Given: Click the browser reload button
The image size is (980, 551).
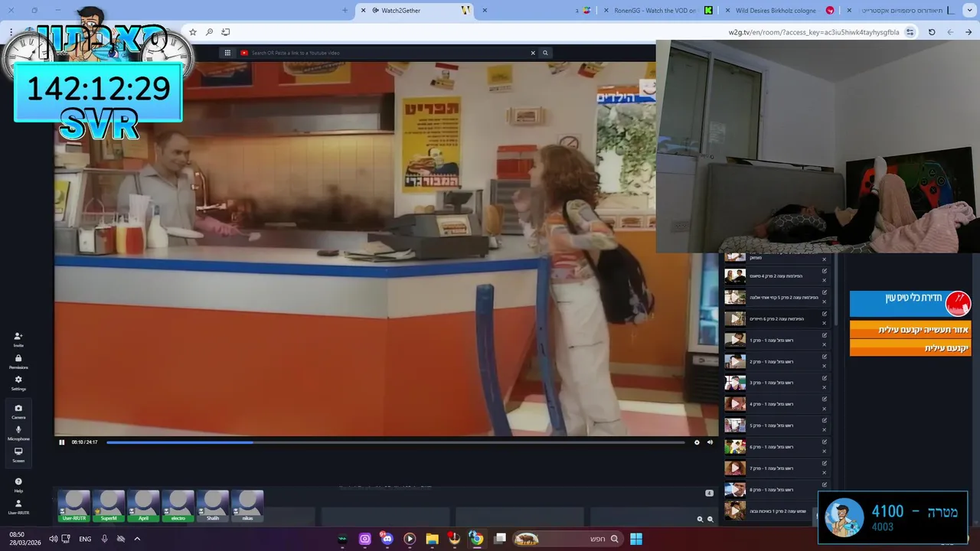Looking at the screenshot, I should point(932,32).
